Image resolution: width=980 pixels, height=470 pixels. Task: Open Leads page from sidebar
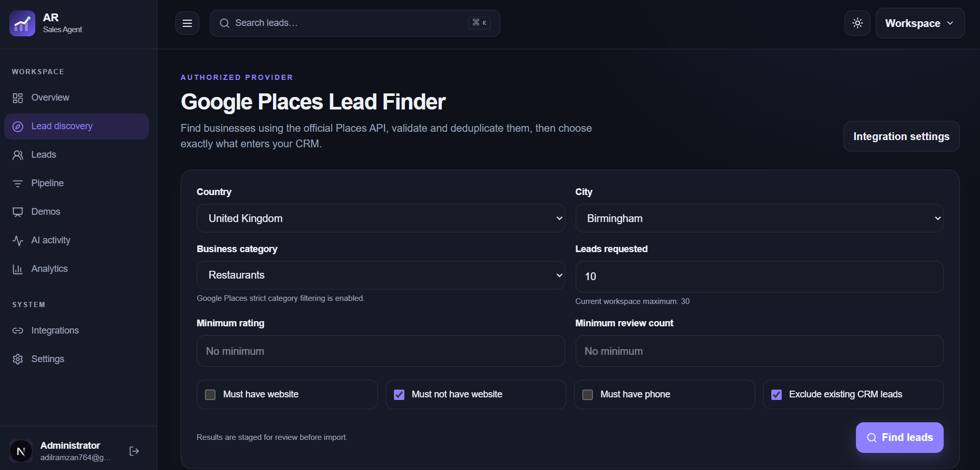(x=76, y=155)
